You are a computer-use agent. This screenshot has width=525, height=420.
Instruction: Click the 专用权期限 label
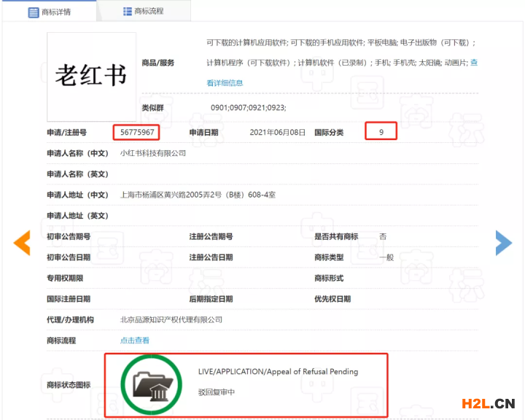click(65, 278)
